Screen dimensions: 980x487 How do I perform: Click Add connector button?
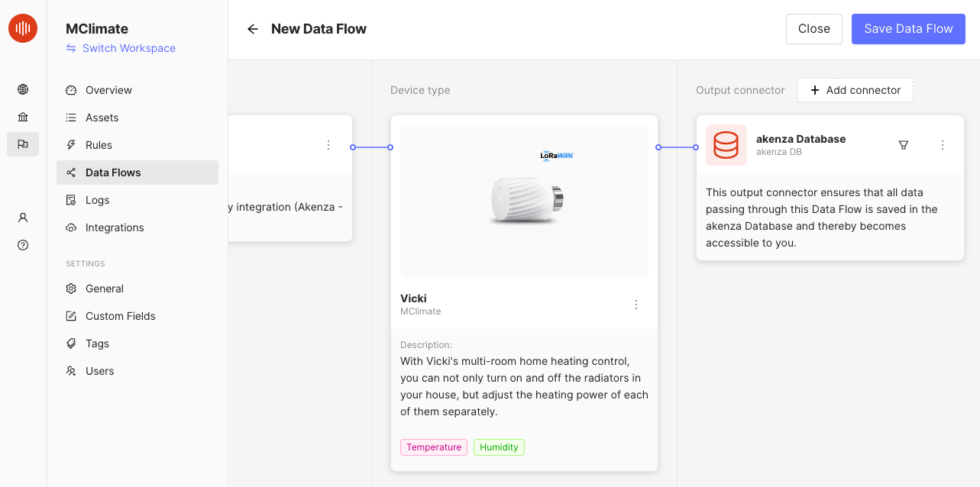(855, 90)
